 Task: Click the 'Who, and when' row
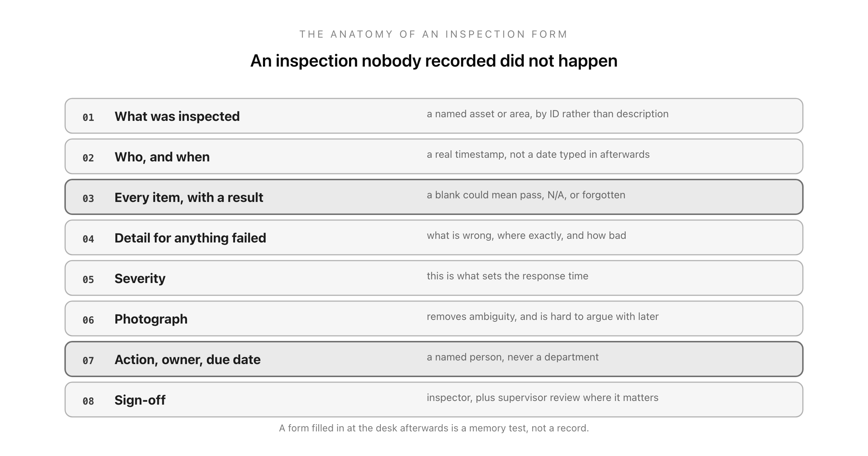click(x=434, y=156)
